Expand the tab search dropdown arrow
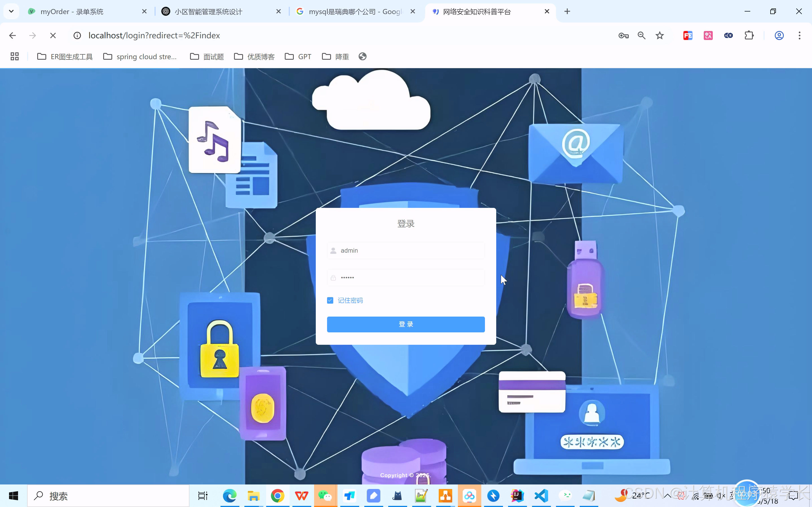 click(x=11, y=11)
